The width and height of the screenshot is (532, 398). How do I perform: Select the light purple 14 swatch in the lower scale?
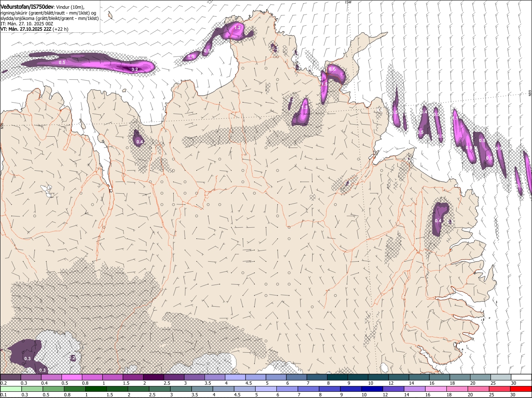[414, 389]
